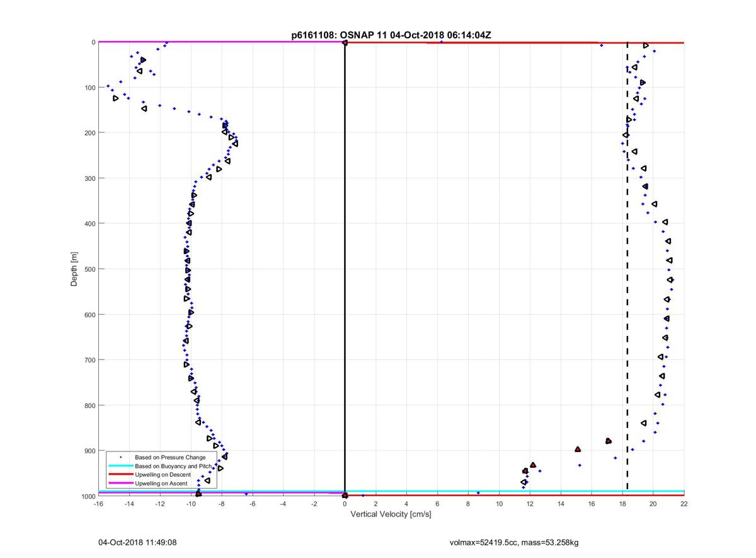Click the '20' tick on the velocity axis
Viewport: 756px width, 558px height.
653,504
